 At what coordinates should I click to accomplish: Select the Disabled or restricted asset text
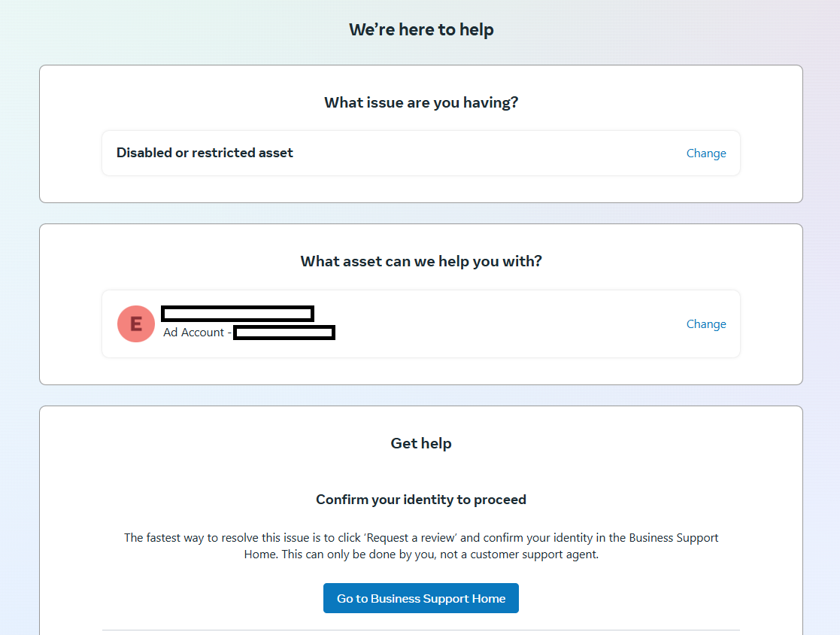(x=205, y=153)
